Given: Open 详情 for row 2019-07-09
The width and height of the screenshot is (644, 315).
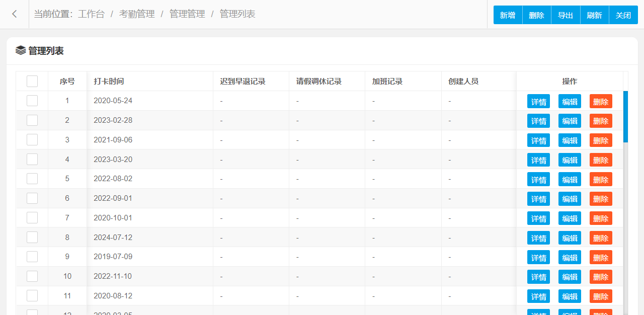Looking at the screenshot, I should (x=538, y=257).
